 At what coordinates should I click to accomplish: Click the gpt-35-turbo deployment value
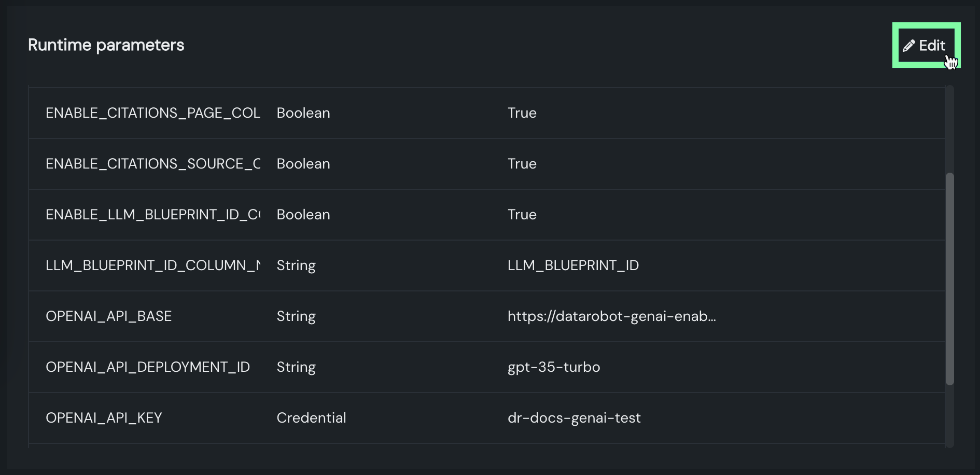[553, 367]
